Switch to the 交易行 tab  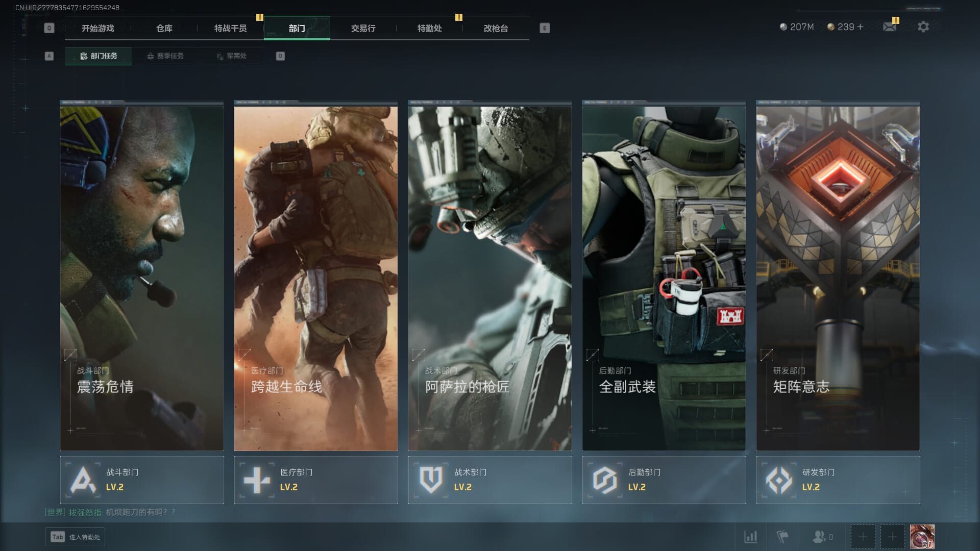pyautogui.click(x=363, y=28)
